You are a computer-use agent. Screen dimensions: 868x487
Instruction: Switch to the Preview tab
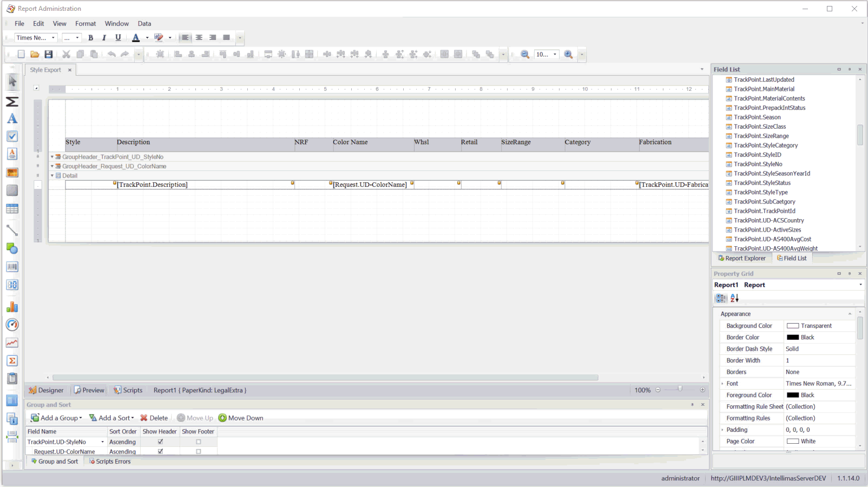pos(89,390)
